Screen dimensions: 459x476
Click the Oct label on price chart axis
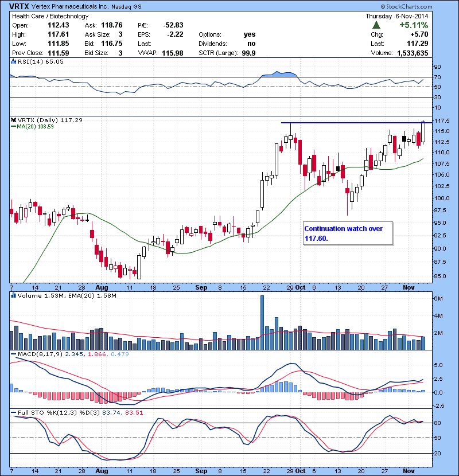[x=301, y=287]
